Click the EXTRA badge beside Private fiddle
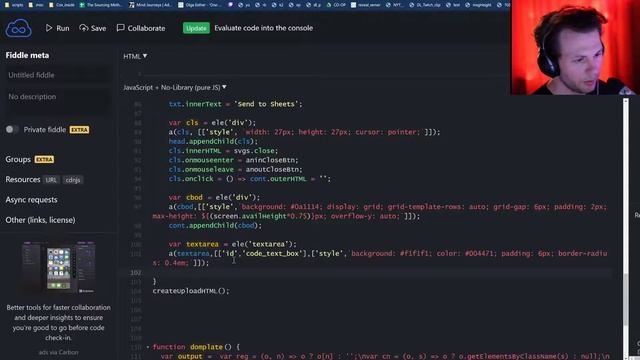Image resolution: width=640 pixels, height=360 pixels. coord(79,130)
